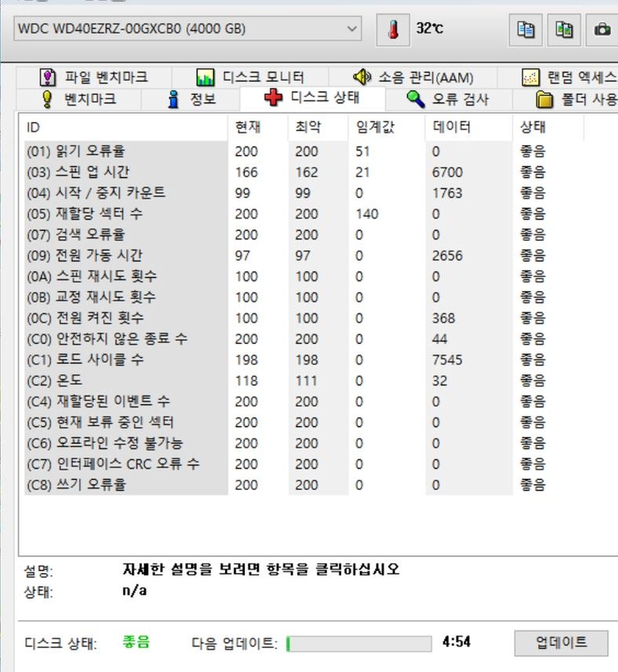Open the disk drive selection dropdown
Screen dimensions: 618x672
(x=188, y=29)
